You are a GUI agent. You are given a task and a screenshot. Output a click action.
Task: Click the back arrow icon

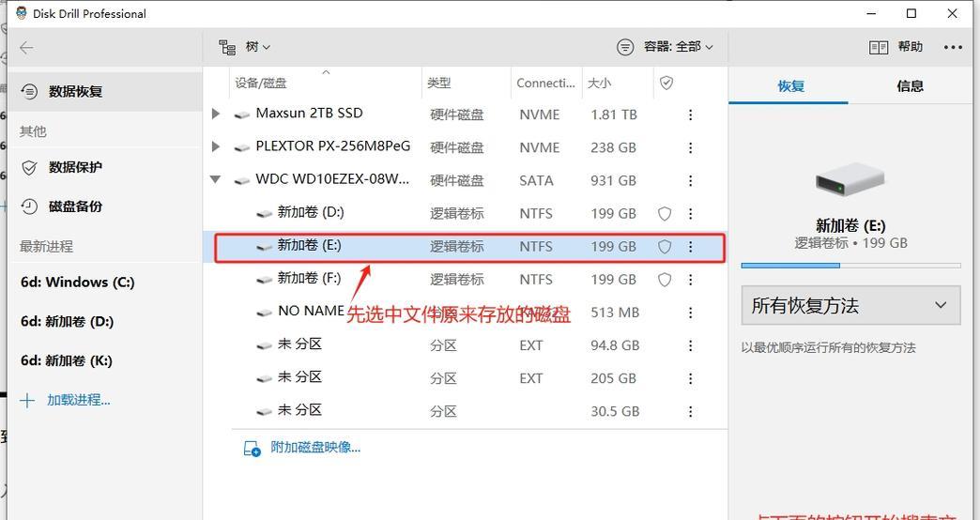tap(26, 48)
